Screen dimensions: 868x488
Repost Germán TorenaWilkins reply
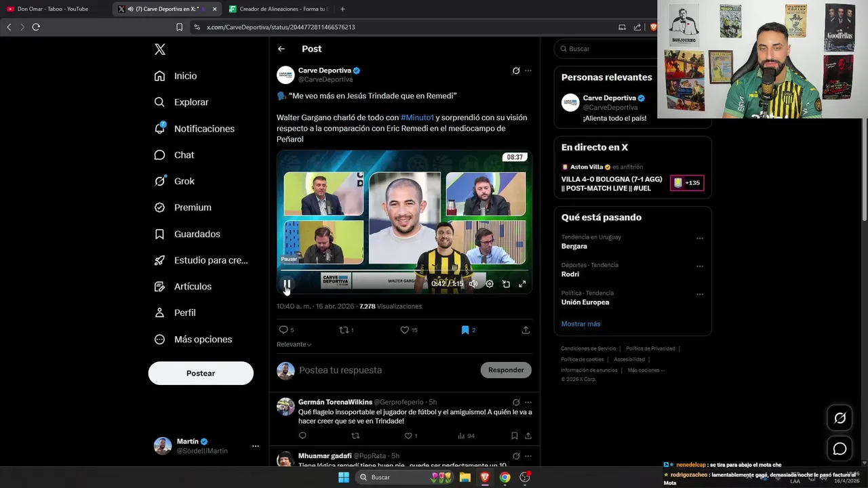tap(355, 436)
